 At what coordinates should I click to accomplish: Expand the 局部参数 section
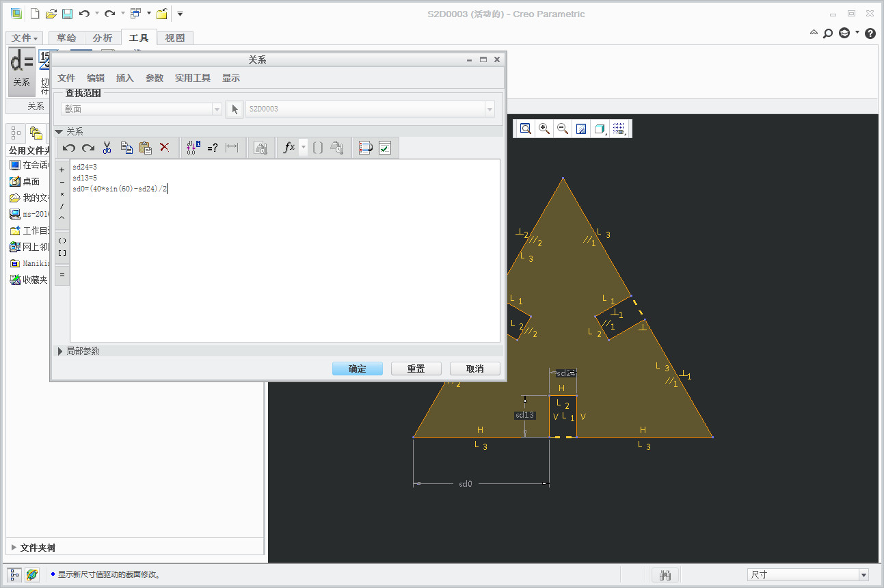click(x=60, y=351)
